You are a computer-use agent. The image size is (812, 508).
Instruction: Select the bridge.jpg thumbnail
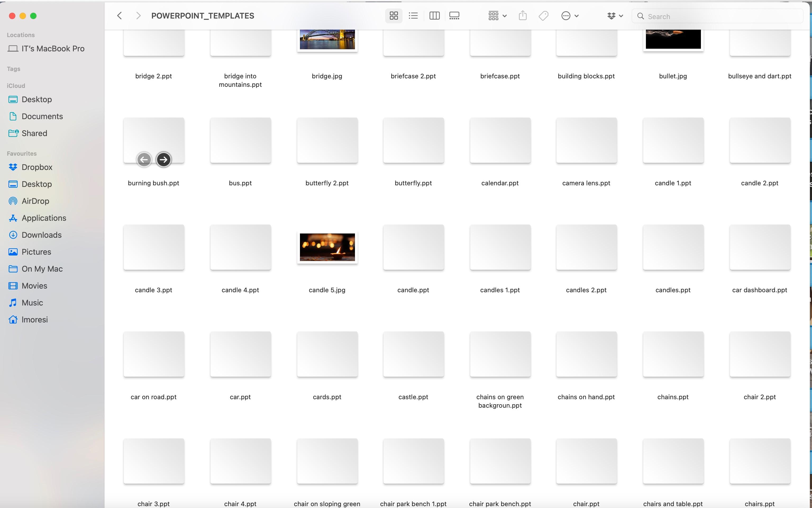(x=327, y=40)
